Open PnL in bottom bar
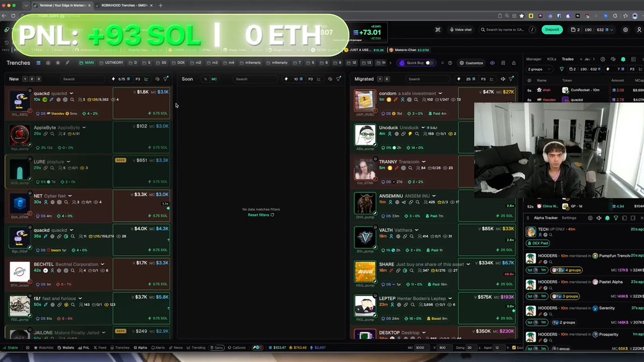 tap(84, 348)
